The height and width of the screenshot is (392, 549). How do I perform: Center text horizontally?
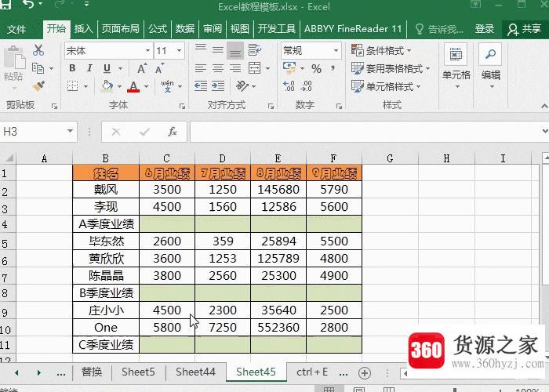pos(218,68)
